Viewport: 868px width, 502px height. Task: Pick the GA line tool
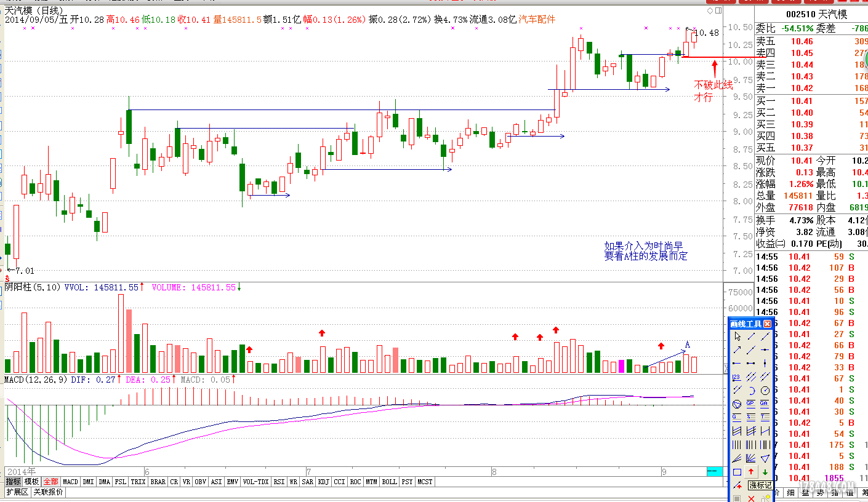pos(765,403)
